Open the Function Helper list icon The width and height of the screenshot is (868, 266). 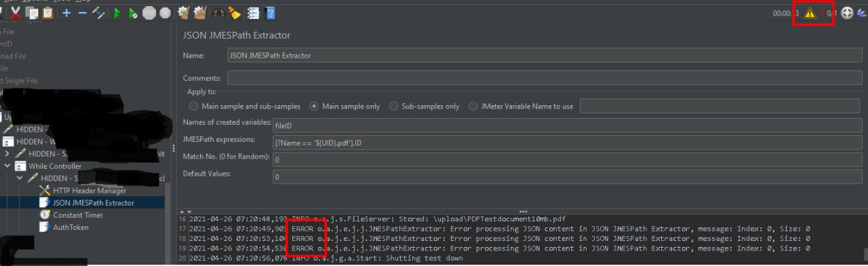[x=254, y=13]
